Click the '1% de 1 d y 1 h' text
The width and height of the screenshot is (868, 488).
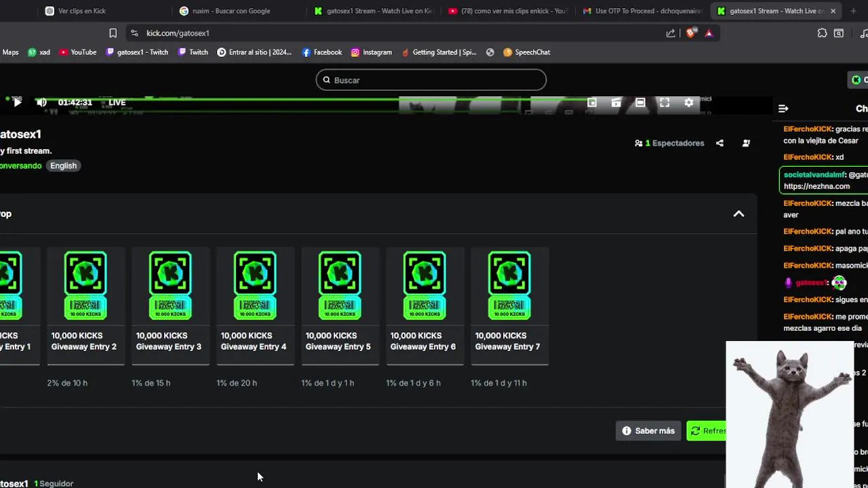pos(328,383)
